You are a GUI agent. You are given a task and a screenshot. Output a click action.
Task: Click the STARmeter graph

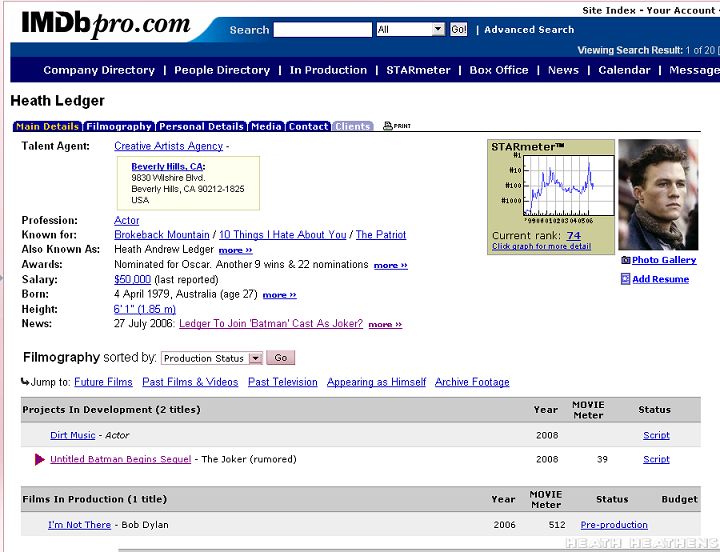pos(568,186)
